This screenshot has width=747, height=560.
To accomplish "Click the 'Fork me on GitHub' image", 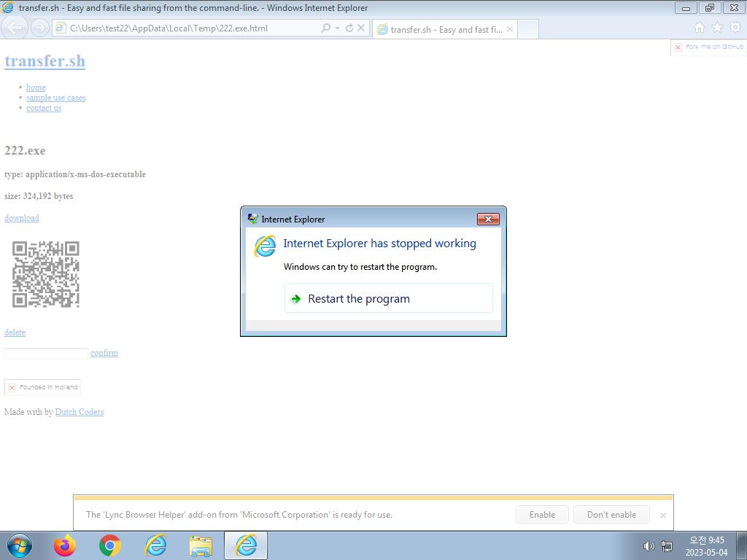I will click(708, 47).
